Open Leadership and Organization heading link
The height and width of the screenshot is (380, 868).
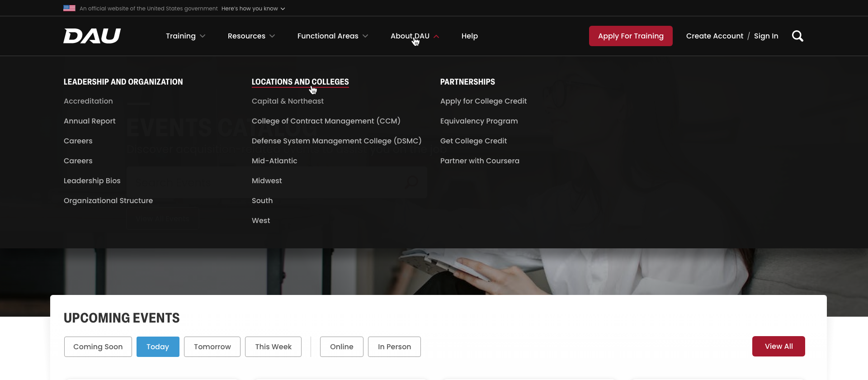pyautogui.click(x=123, y=82)
